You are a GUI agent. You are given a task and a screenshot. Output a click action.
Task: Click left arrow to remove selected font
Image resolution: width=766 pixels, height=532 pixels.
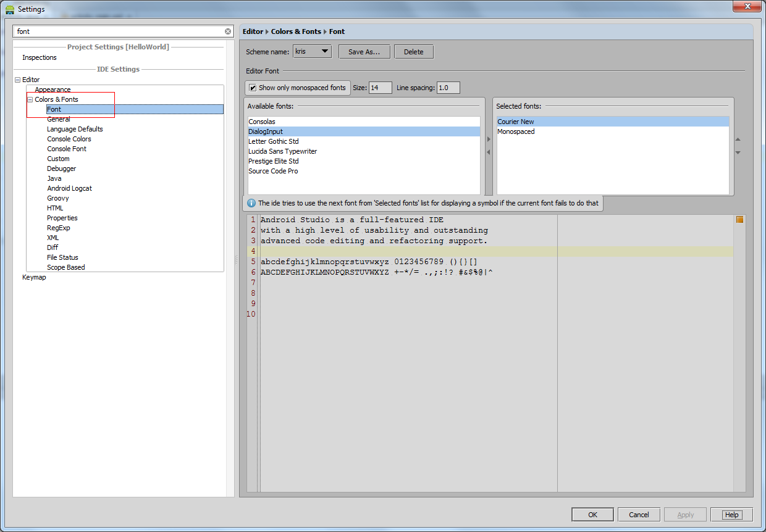pos(489,152)
